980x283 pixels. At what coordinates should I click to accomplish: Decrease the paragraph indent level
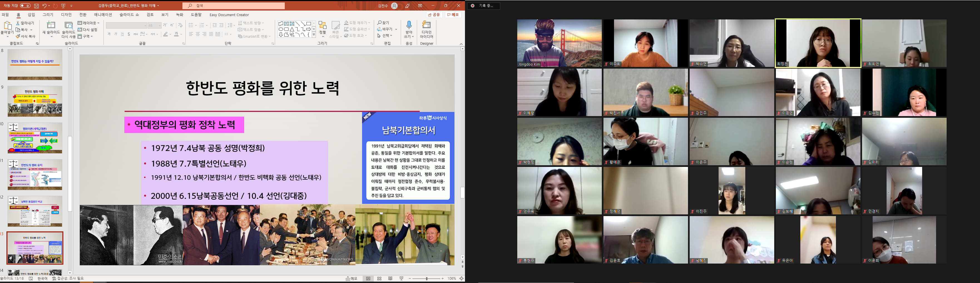[x=215, y=25]
